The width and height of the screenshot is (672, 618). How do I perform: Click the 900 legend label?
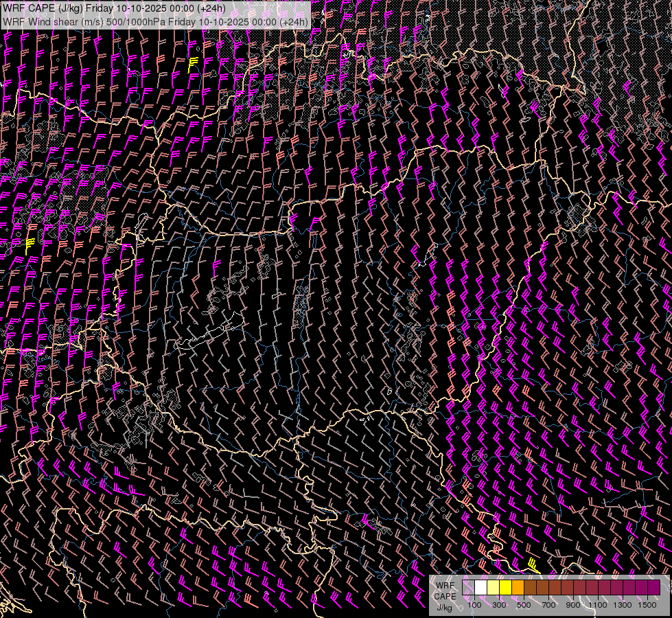coord(573,605)
